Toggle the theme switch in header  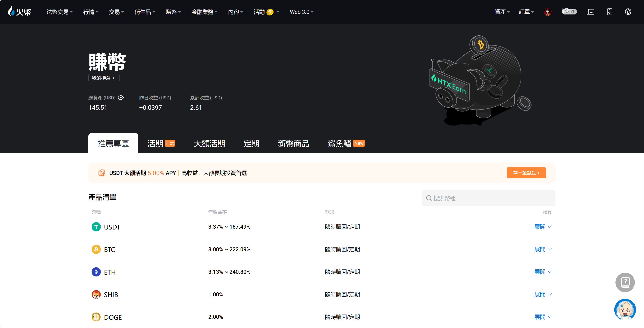(569, 12)
